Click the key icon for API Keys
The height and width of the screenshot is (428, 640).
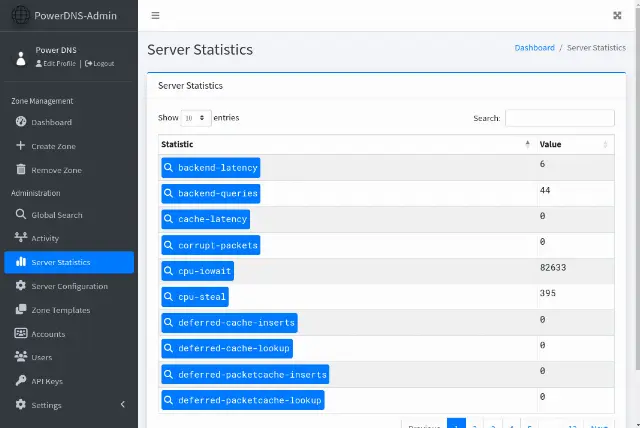(21, 380)
